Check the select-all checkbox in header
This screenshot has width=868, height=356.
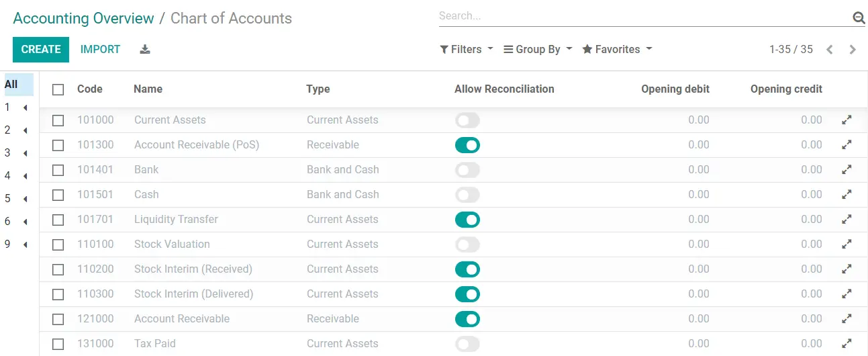pyautogui.click(x=58, y=89)
